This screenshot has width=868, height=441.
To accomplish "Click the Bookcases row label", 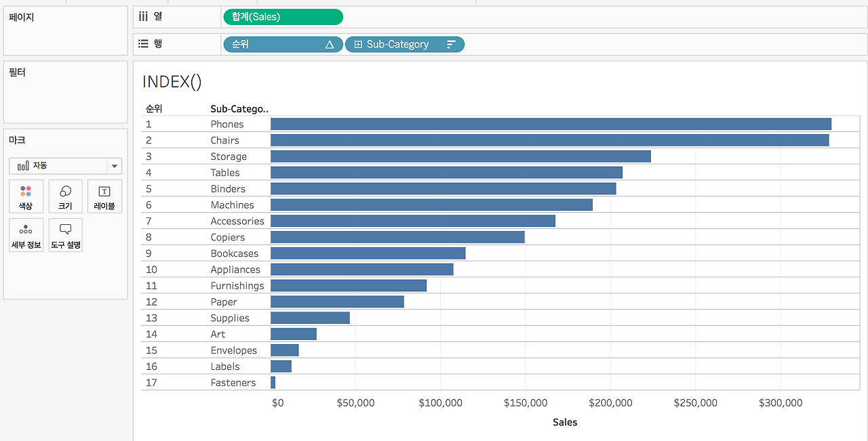I will tap(235, 253).
